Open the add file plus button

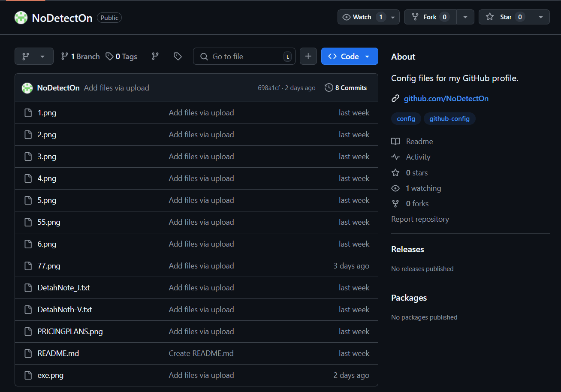[x=308, y=56]
